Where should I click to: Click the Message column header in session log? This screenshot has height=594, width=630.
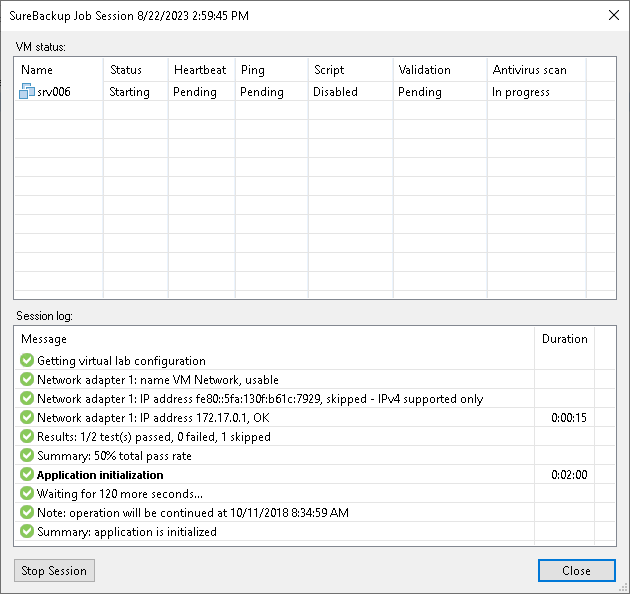click(x=275, y=339)
